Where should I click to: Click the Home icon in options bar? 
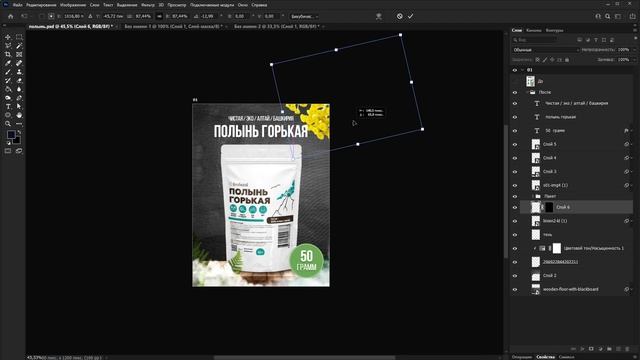(11, 16)
